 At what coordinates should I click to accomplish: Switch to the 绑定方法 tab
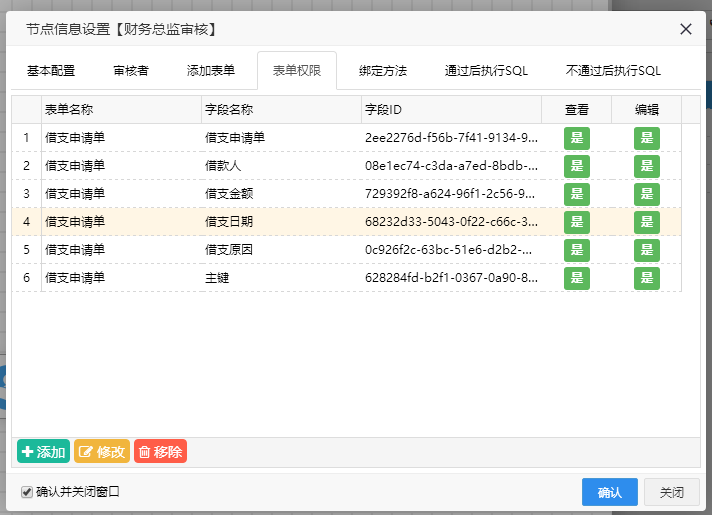point(383,71)
